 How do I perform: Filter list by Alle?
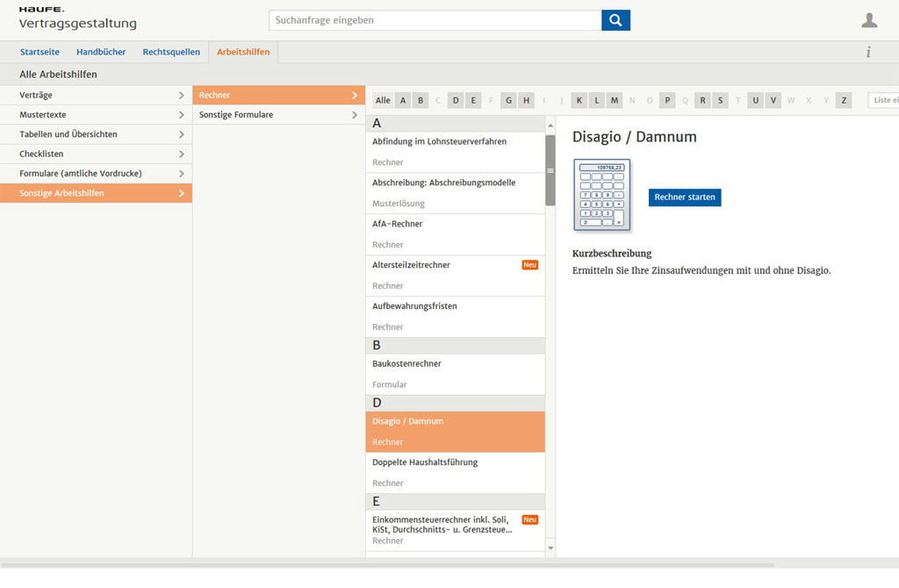click(383, 100)
